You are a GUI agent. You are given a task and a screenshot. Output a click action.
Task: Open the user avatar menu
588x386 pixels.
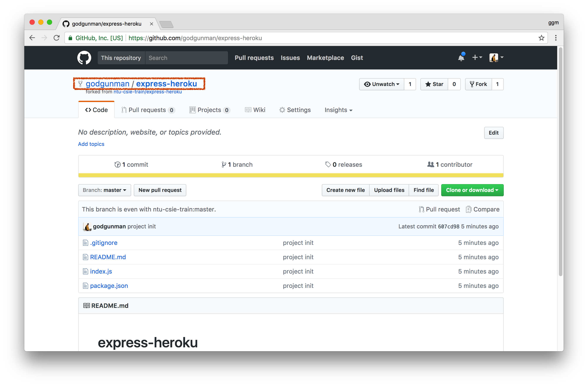tap(496, 58)
